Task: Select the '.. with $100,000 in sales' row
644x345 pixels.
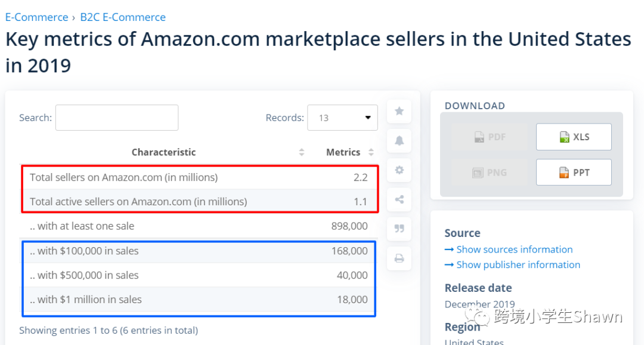Action: (199, 251)
